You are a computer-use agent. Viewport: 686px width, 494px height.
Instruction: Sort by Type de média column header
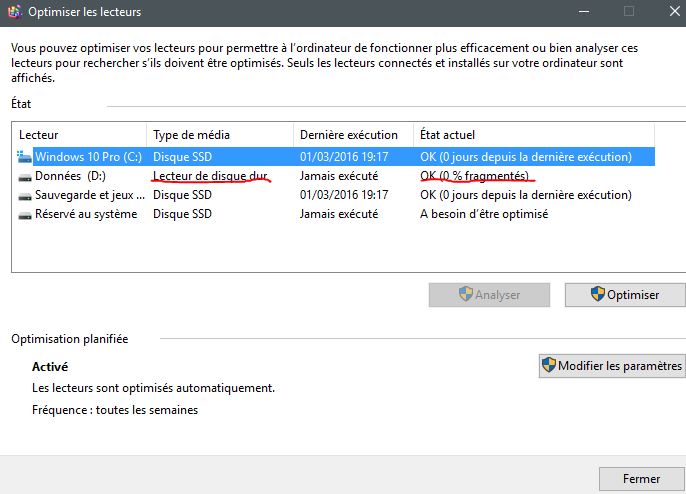tap(220, 134)
